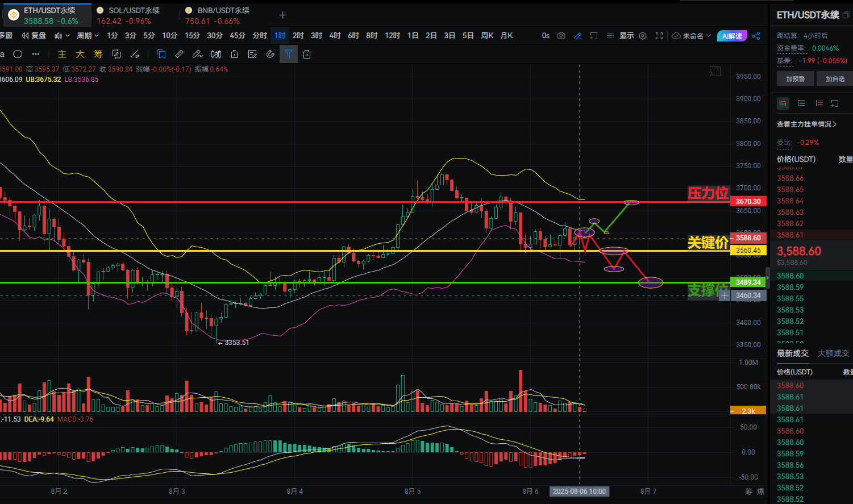Screen dimensions: 853x504
Task: Enter fullscreen with the expand-corners icon
Action: 659,35
